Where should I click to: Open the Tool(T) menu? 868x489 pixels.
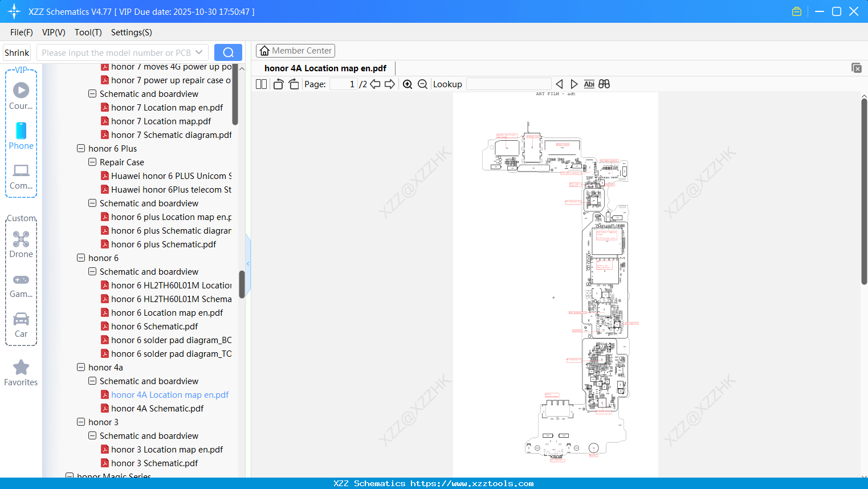click(88, 32)
